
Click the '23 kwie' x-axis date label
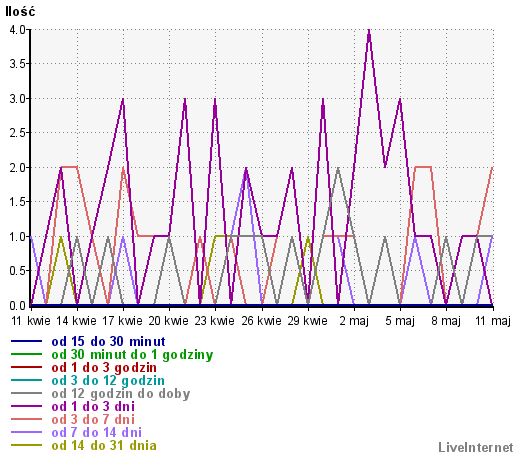tap(215, 321)
